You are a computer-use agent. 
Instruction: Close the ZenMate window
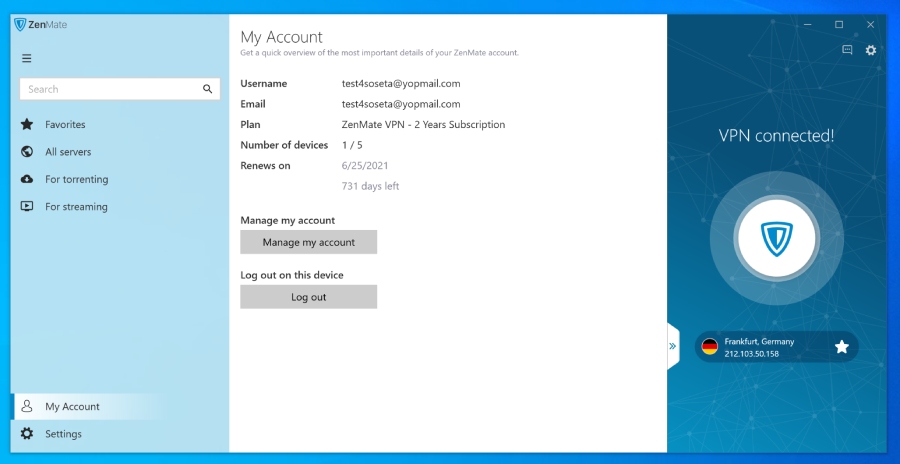[870, 25]
